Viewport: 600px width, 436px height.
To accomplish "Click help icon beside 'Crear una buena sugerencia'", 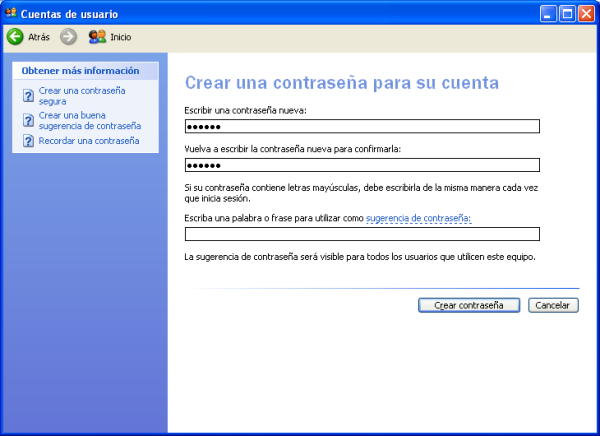I will [x=28, y=121].
